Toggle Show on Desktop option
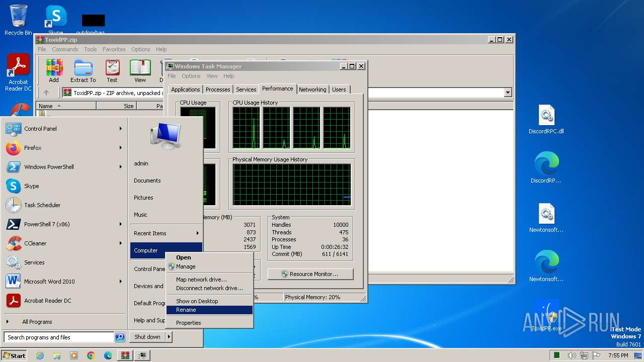644x362 pixels. [x=209, y=301]
